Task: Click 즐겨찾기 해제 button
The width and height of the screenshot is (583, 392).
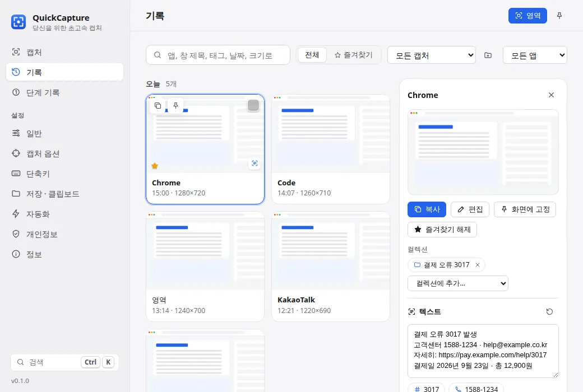Action: (442, 229)
